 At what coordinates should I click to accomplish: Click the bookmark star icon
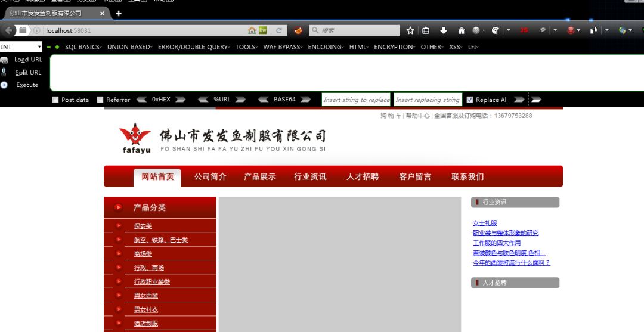point(410,30)
